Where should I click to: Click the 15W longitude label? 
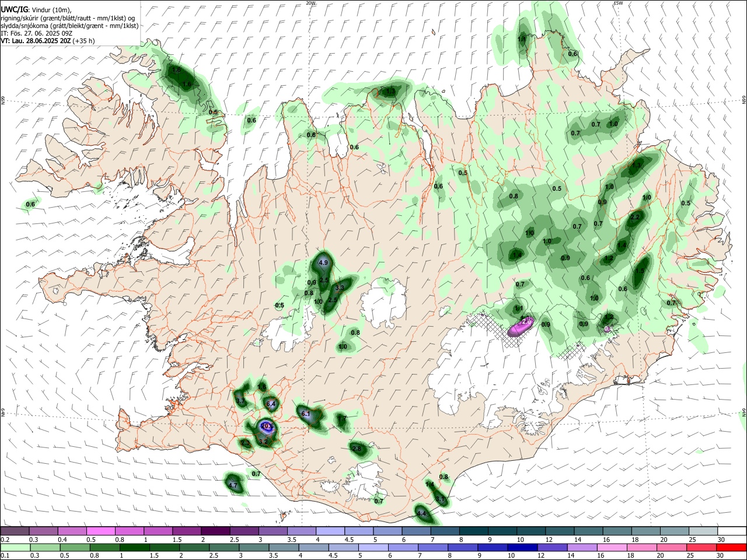tap(618, 3)
